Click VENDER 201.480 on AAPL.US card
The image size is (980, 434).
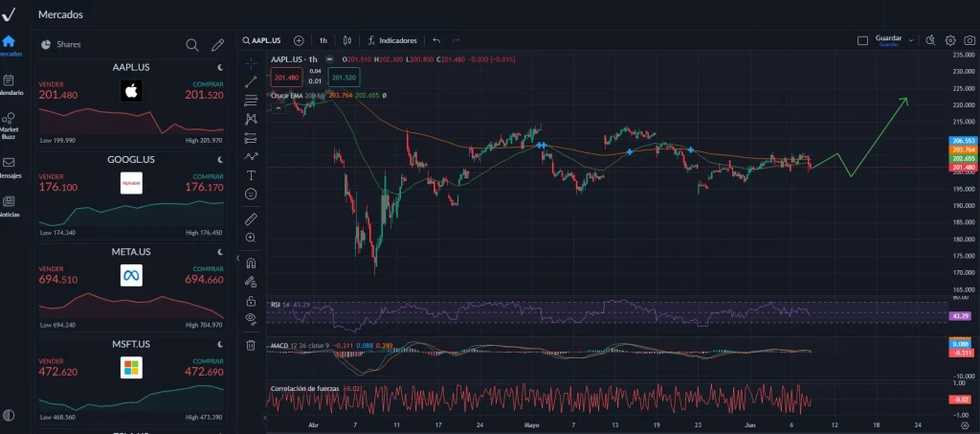[x=58, y=90]
